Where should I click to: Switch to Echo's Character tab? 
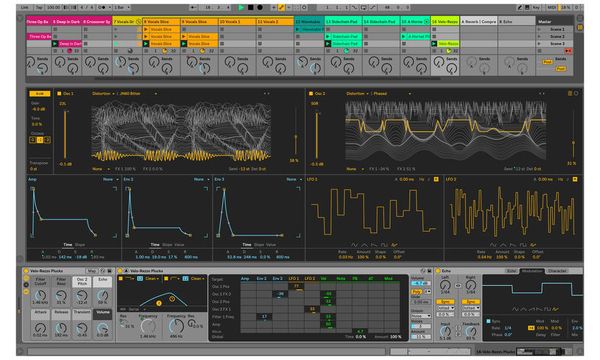[557, 271]
